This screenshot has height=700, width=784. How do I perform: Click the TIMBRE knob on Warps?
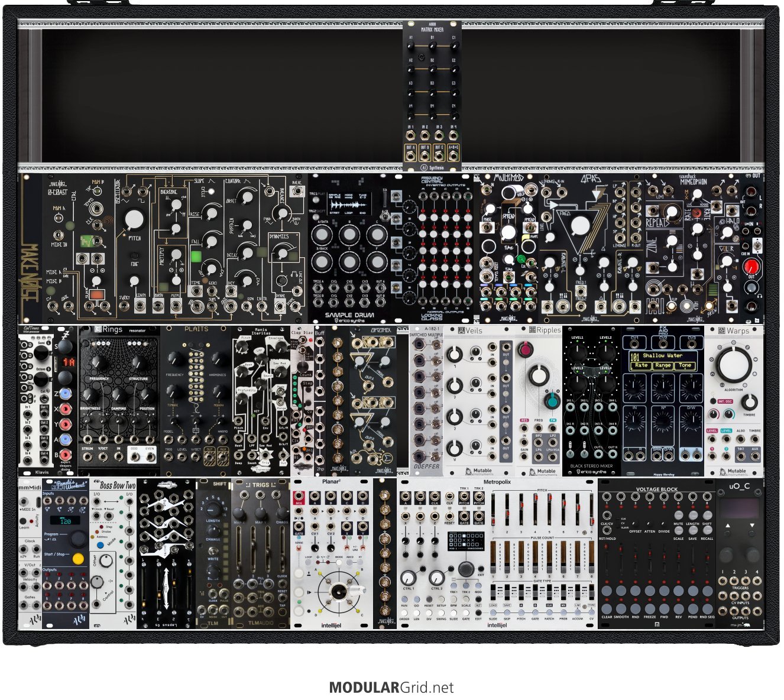[x=750, y=402]
